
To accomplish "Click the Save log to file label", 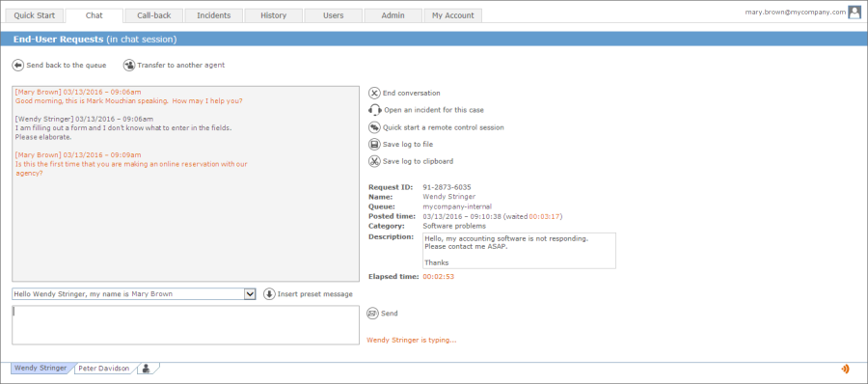I will tap(408, 145).
